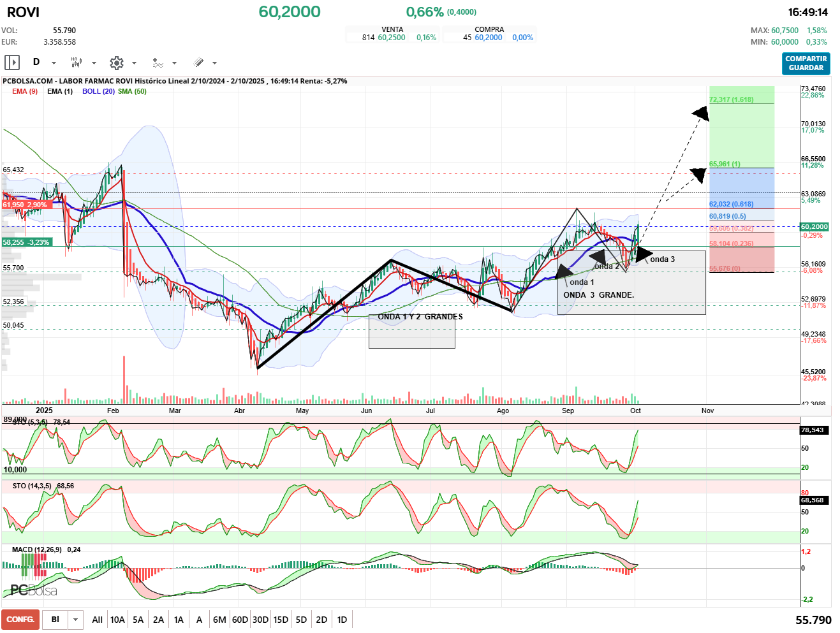Viewport: 840px width, 633px height.
Task: Click the green Fibonacci 72,317 target zone
Action: [x=741, y=127]
